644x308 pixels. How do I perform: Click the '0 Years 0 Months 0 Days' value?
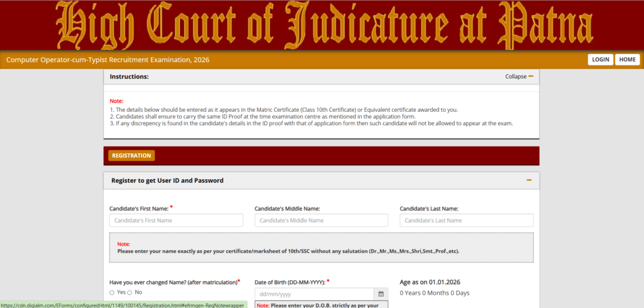[435, 293]
